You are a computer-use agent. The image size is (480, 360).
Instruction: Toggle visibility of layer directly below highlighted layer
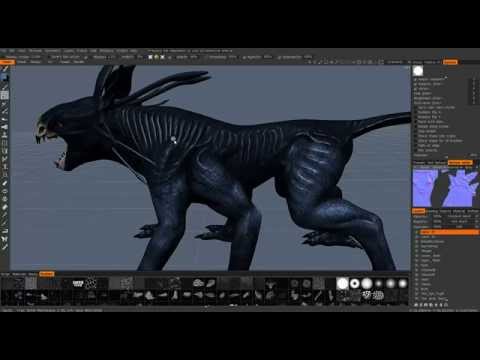(416, 237)
